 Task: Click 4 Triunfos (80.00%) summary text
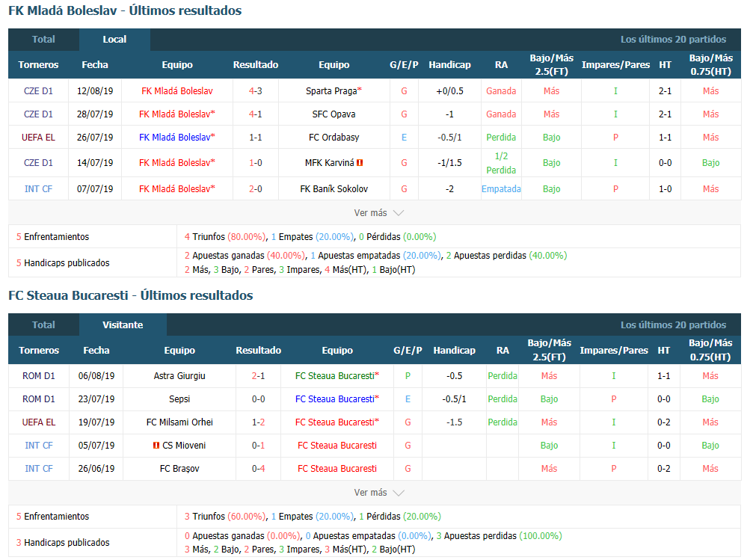coord(225,236)
